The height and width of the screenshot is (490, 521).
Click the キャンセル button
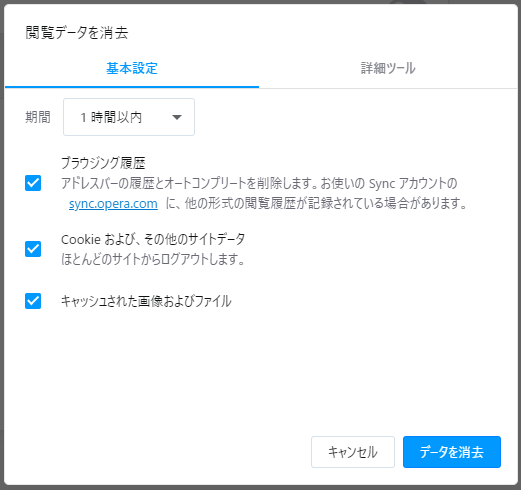tap(353, 452)
